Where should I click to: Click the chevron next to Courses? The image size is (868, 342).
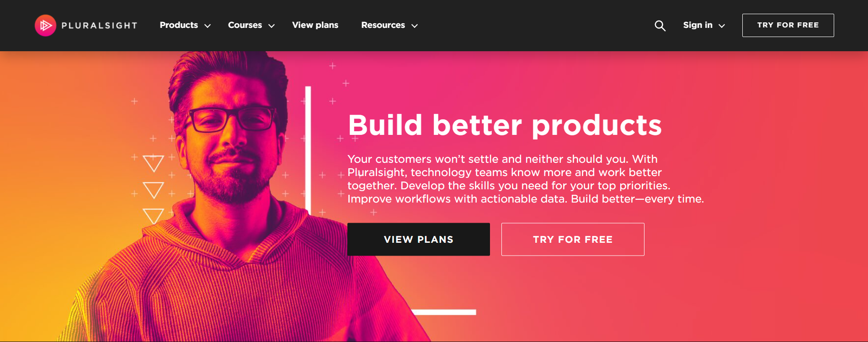272,26
